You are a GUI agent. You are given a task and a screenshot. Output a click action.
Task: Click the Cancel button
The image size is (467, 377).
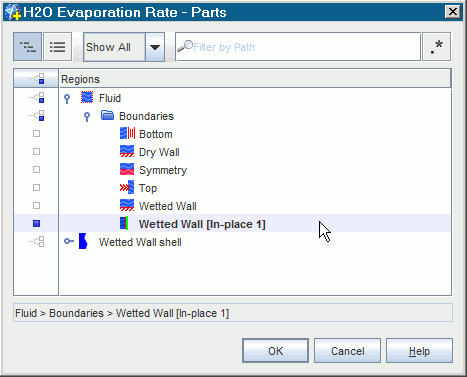coord(347,351)
